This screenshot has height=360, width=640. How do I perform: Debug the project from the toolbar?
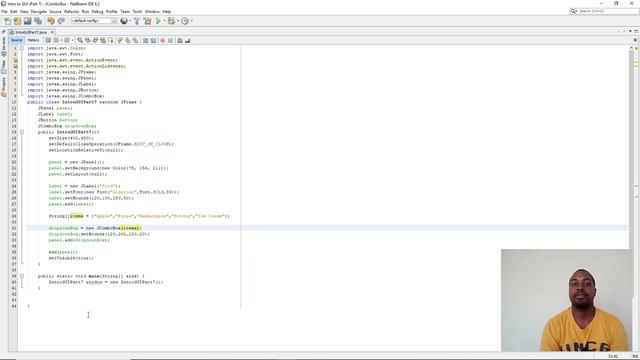(x=171, y=21)
